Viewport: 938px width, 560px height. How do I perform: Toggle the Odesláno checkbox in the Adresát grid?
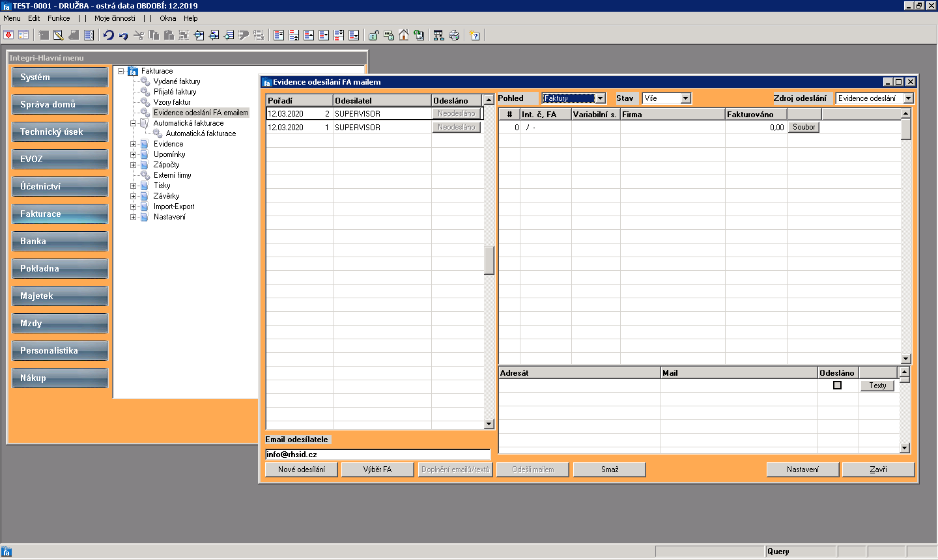[838, 385]
